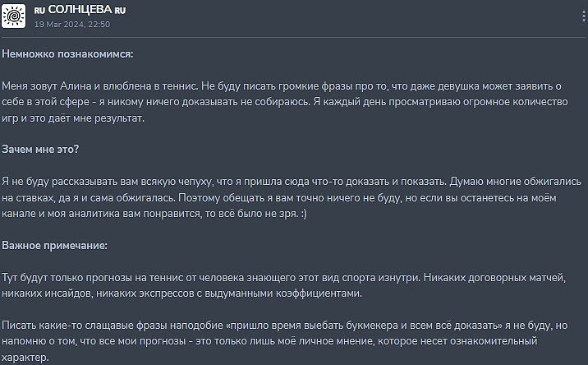
Task: Click the RU badge before the username
Action: click(x=39, y=10)
